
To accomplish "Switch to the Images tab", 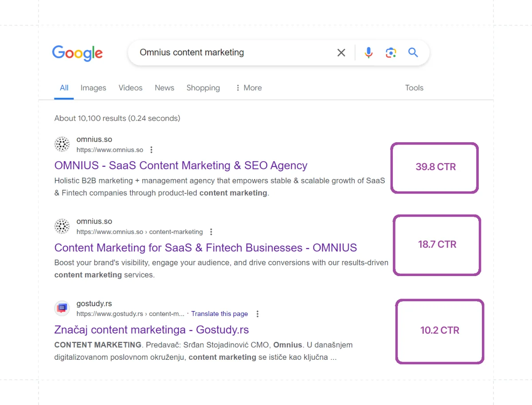I will click(93, 88).
